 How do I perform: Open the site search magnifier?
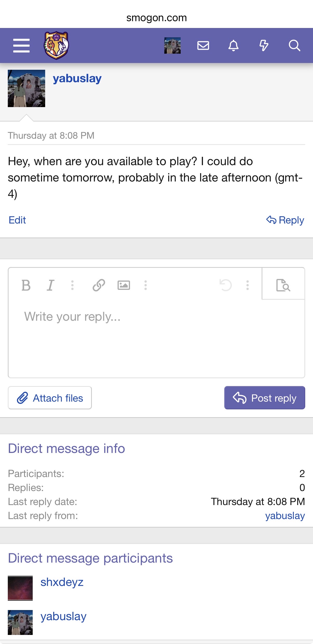pyautogui.click(x=294, y=46)
